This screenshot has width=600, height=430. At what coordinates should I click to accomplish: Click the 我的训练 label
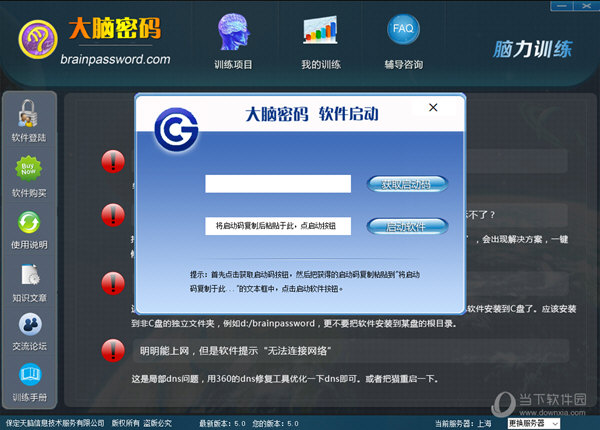pyautogui.click(x=321, y=65)
